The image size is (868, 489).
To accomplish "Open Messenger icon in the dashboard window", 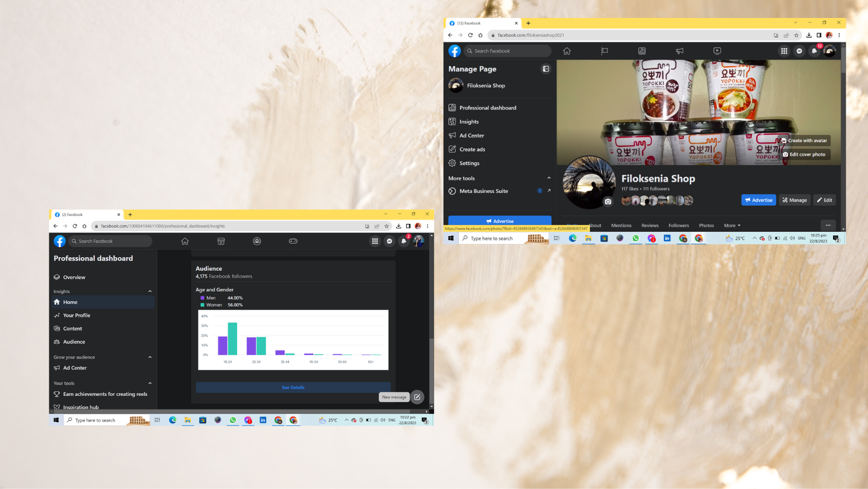I will (x=390, y=241).
